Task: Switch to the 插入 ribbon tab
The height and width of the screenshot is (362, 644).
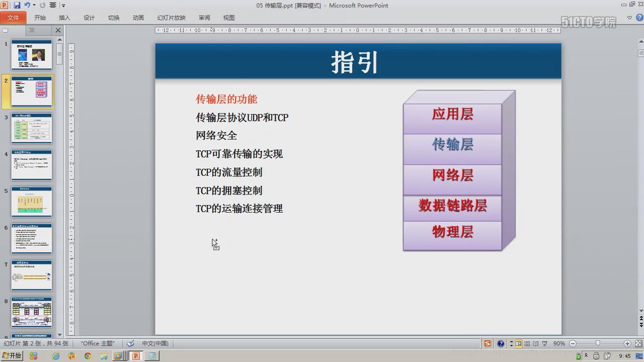Action: pyautogui.click(x=64, y=18)
